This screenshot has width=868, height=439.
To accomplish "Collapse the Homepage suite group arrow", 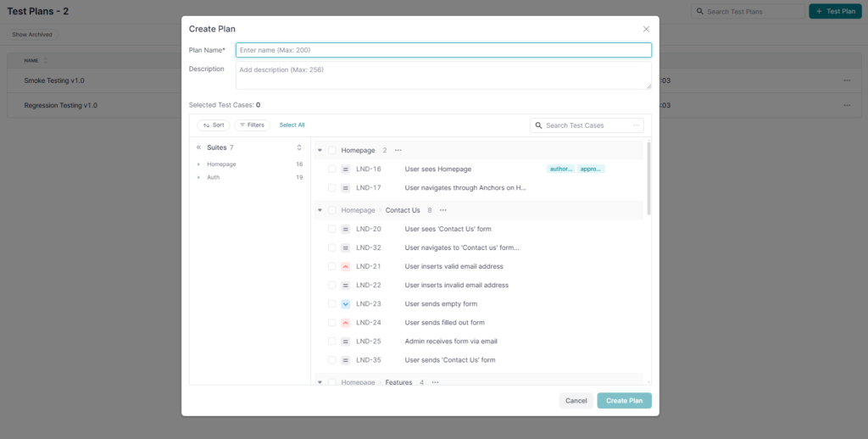I will click(320, 151).
